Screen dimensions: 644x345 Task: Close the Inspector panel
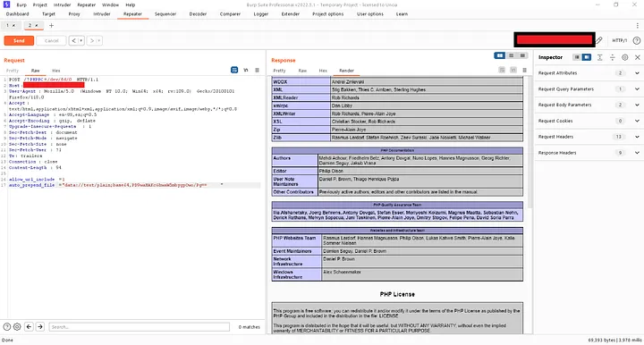[x=638, y=57]
